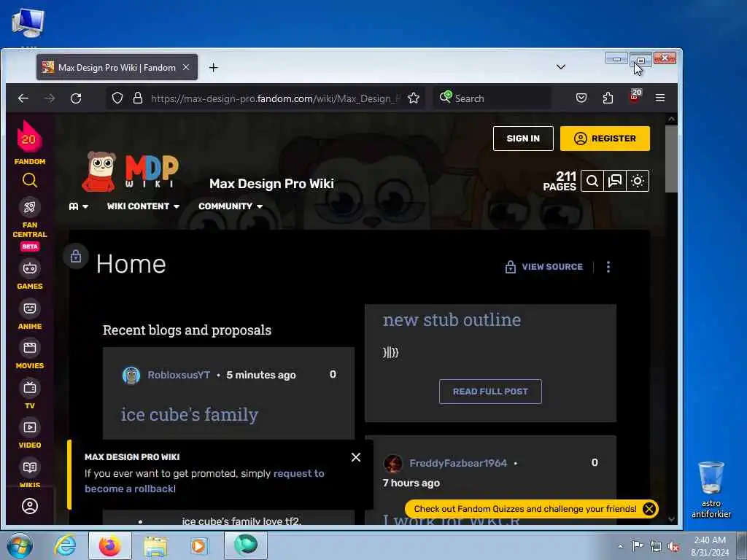The image size is (747, 560).
Task: Click Firefox back arrow
Action: tap(23, 98)
